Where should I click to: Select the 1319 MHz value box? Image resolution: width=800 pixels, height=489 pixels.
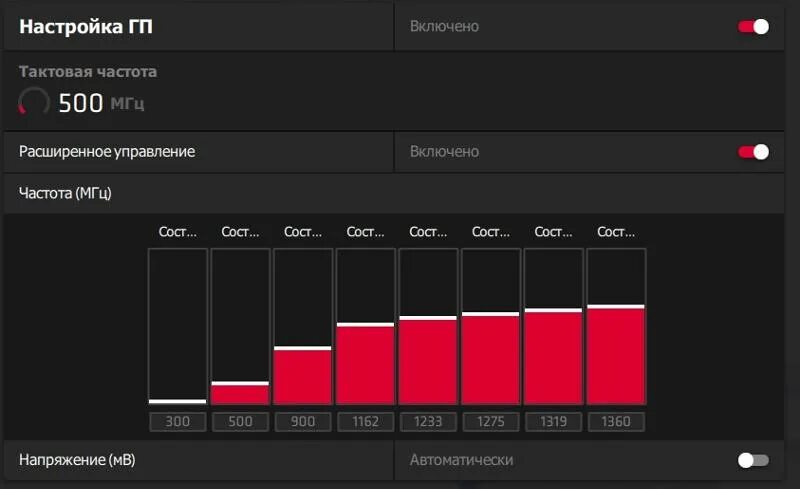pos(554,422)
